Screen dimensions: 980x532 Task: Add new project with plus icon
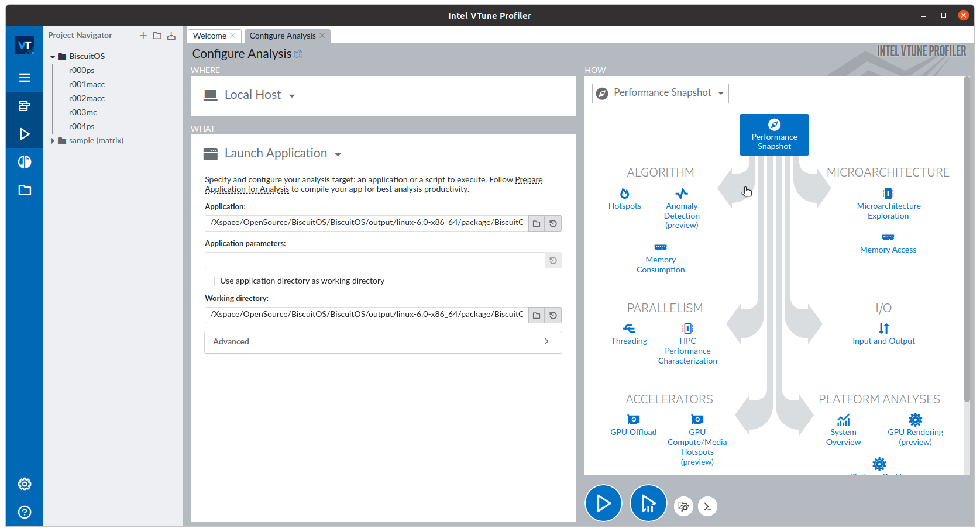pyautogui.click(x=143, y=36)
